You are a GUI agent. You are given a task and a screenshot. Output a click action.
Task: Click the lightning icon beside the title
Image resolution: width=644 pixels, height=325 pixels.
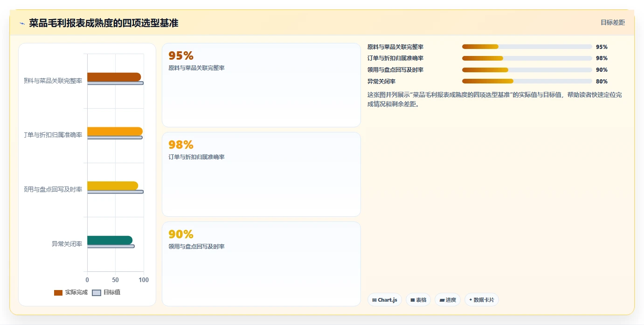(22, 23)
